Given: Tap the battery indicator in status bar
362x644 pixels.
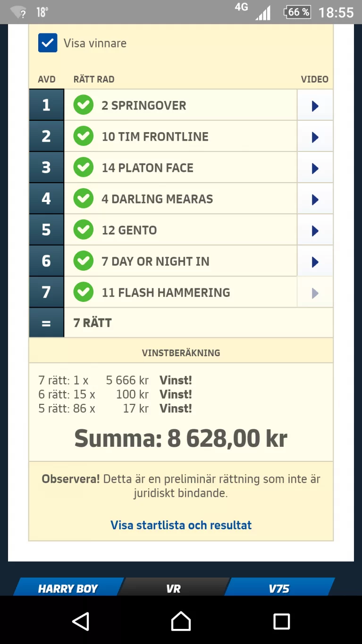Looking at the screenshot, I should 296,12.
